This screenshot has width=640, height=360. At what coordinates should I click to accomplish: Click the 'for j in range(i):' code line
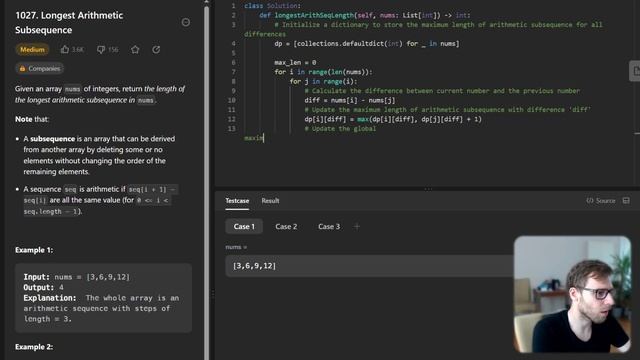(x=323, y=81)
